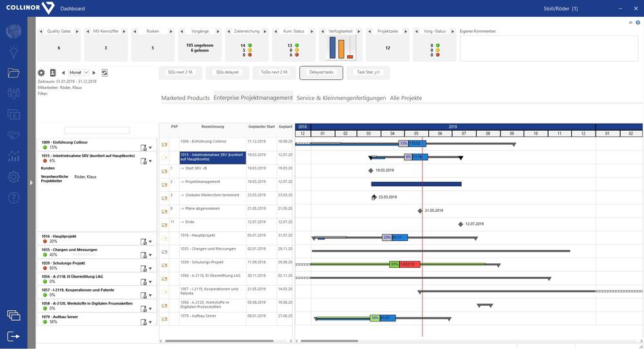Click the lightbulb icon in left sidebar
The width and height of the screenshot is (644, 349).
point(14,52)
